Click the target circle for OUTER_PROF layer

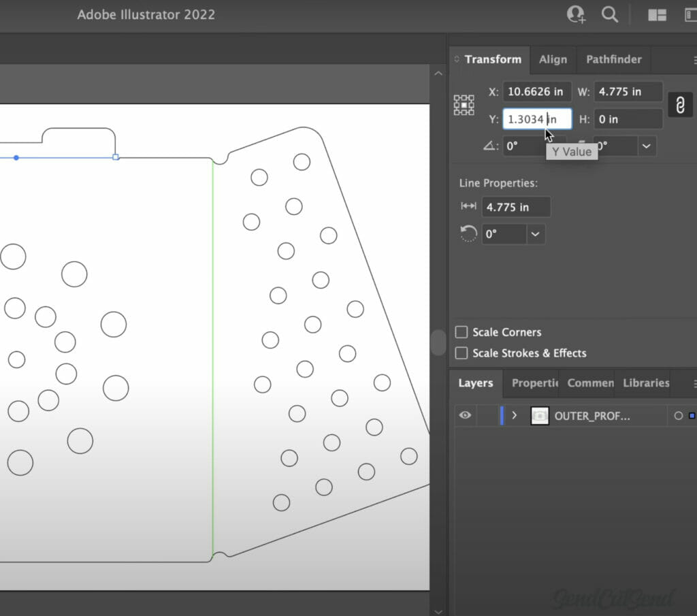tap(678, 416)
